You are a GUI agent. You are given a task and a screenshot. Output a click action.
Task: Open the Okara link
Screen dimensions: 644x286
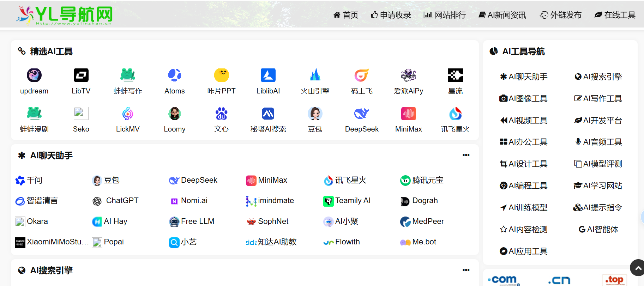point(31,221)
